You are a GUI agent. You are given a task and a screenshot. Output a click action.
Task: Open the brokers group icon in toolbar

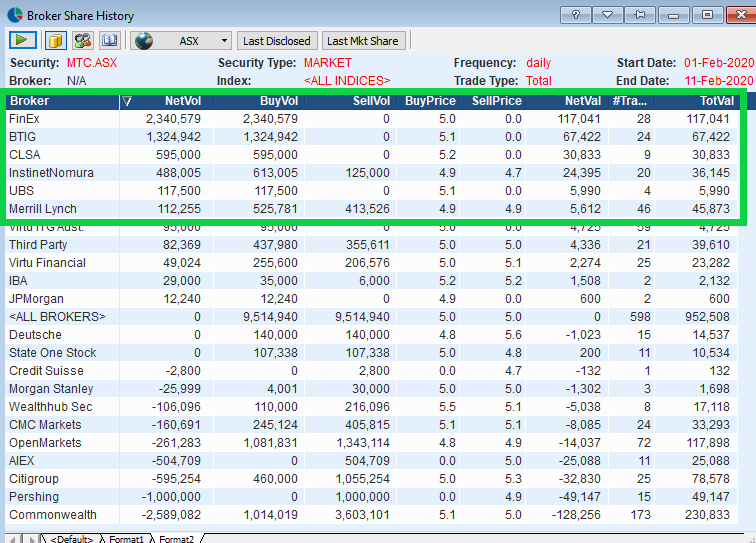[82, 41]
